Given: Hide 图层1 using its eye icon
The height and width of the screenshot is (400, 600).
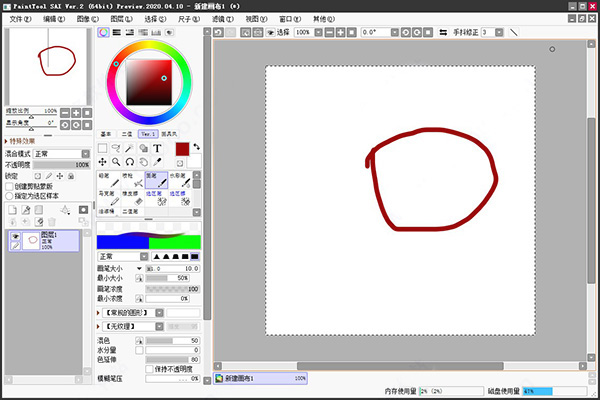Looking at the screenshot, I should pos(15,237).
